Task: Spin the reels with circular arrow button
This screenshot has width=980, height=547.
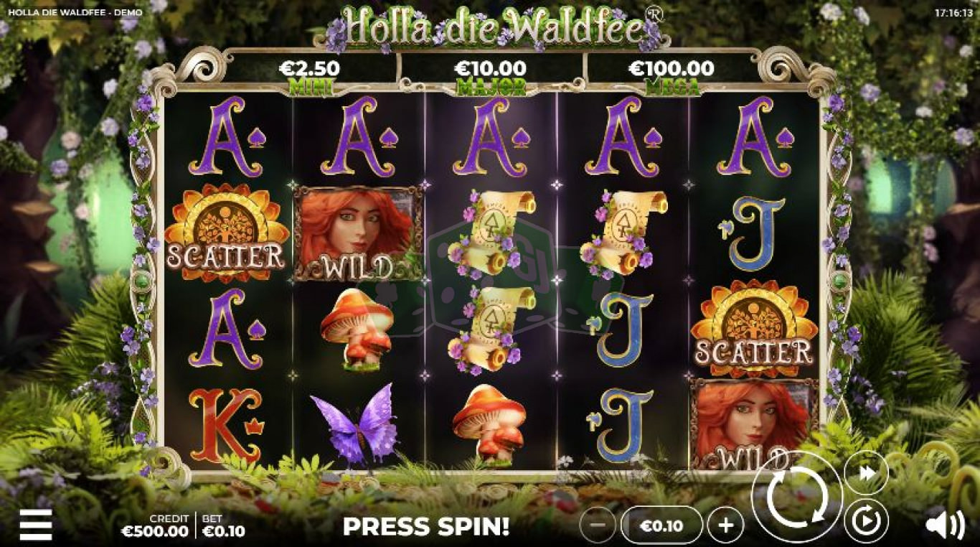Action: click(797, 496)
